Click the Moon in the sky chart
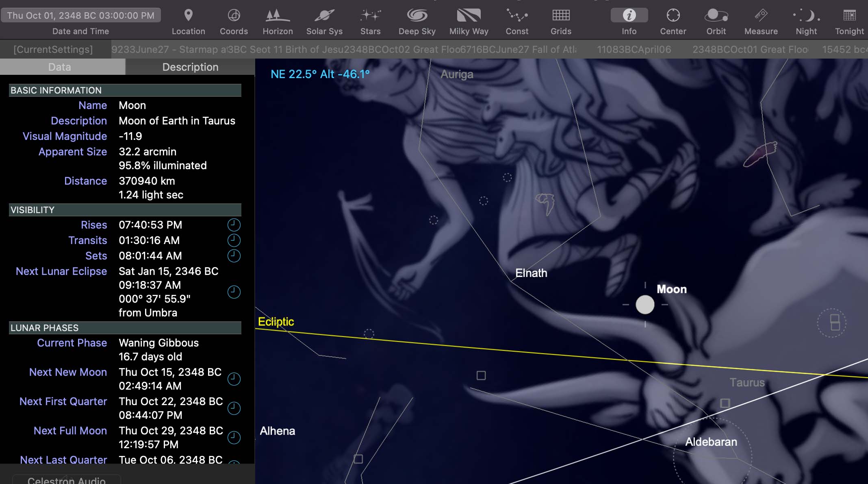The image size is (868, 484). tap(645, 305)
